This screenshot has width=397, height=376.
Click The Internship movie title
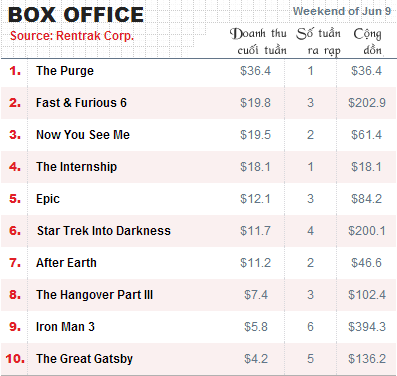coord(77,167)
